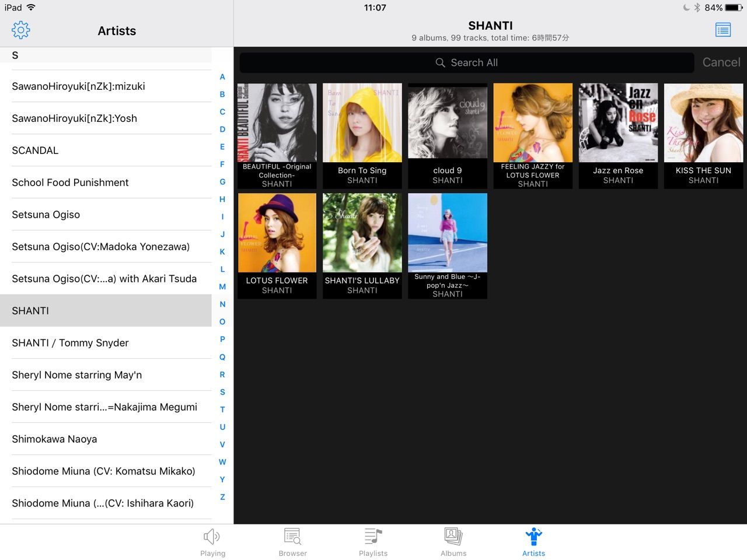This screenshot has width=747, height=560.
Task: Jump to index letter P
Action: click(x=222, y=339)
